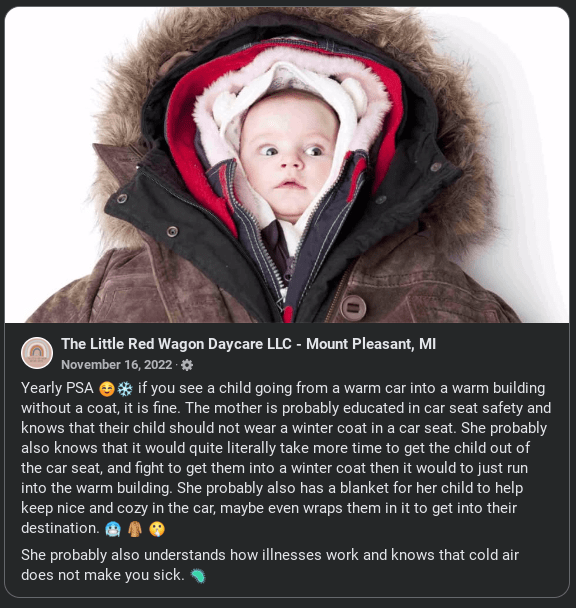Click the November 16, 2022 timestamp
The height and width of the screenshot is (608, 576).
coord(116,364)
